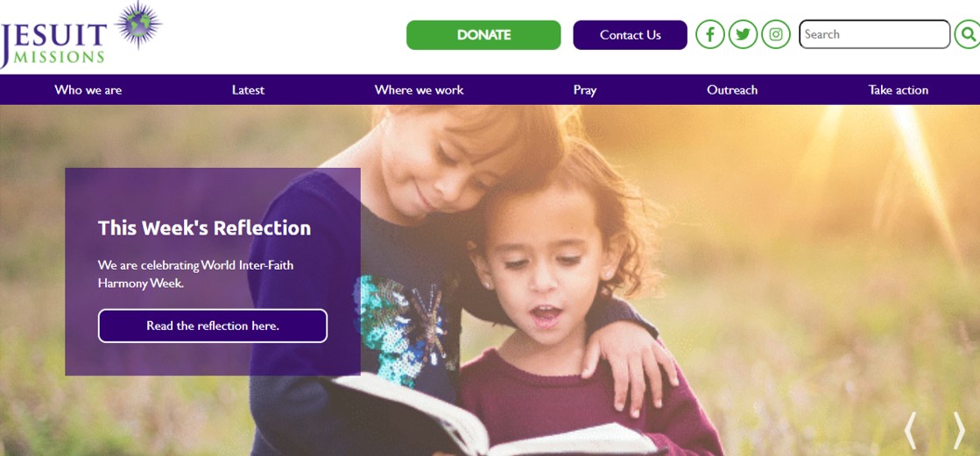This screenshot has width=980, height=456.
Task: Open the Twitter profile icon
Action: tap(744, 34)
